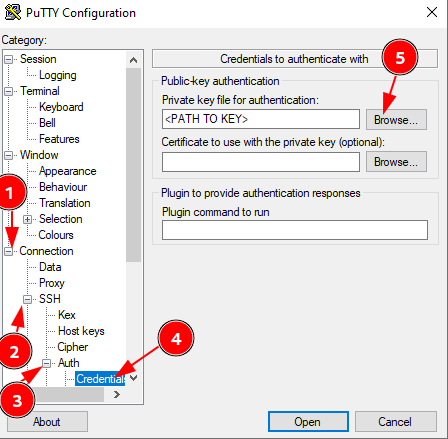This screenshot has width=448, height=439.
Task: Select Colours category
Action: (x=56, y=235)
